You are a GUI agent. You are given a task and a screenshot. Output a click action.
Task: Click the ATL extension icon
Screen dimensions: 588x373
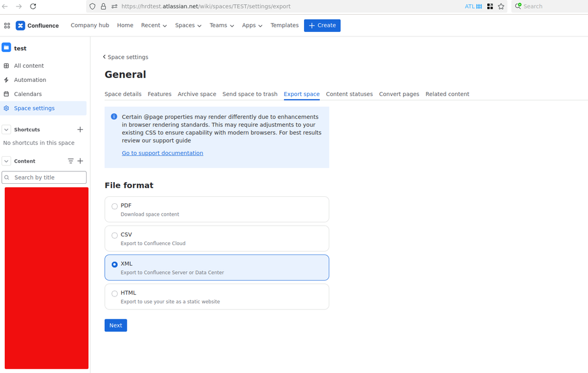(x=473, y=6)
